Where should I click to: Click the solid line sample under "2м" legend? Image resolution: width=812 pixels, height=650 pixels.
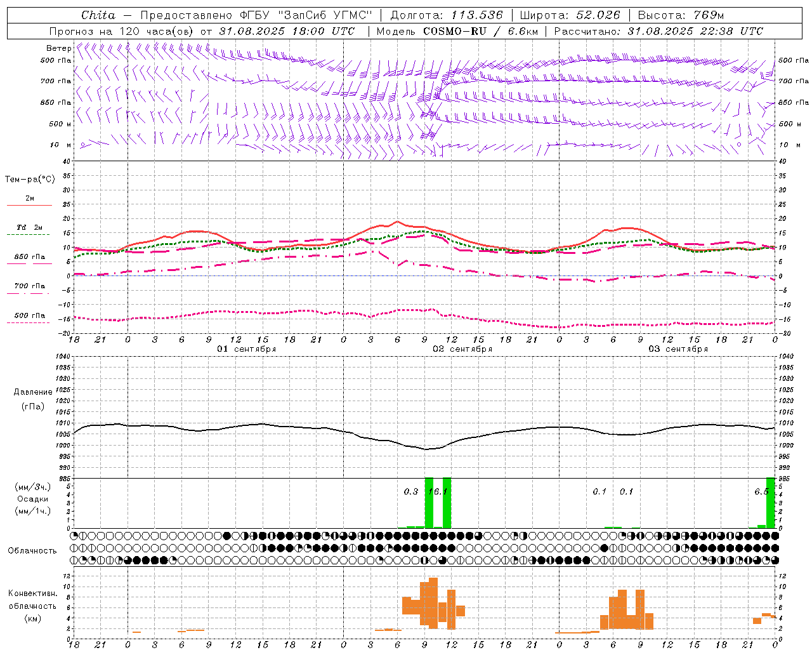(29, 205)
